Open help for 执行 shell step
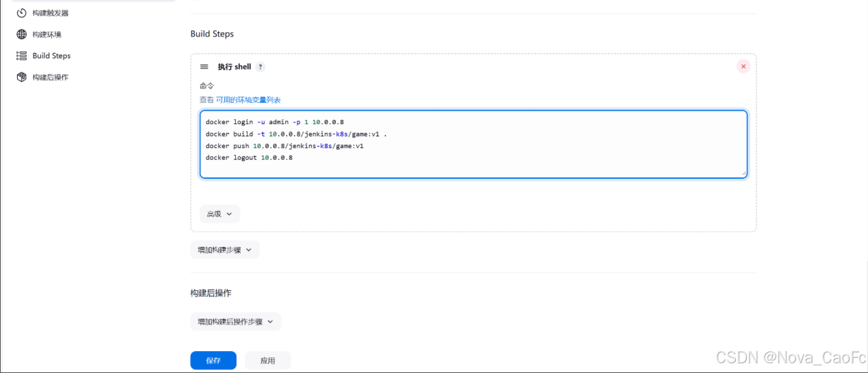 click(260, 67)
